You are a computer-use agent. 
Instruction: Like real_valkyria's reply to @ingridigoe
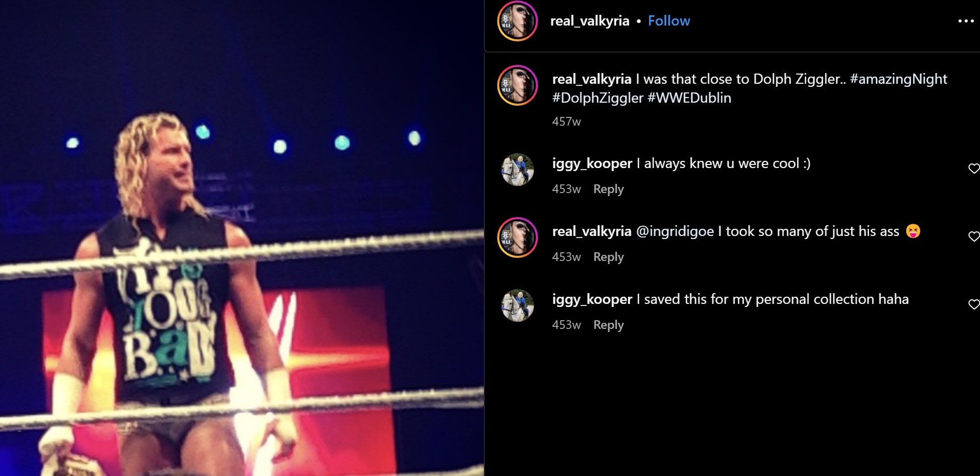coord(974,236)
